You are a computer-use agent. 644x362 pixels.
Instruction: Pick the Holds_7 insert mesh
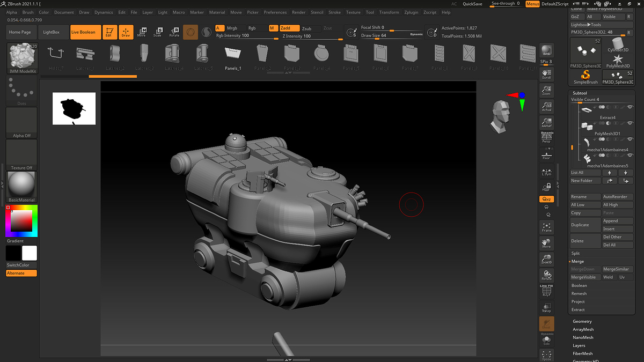[55, 57]
